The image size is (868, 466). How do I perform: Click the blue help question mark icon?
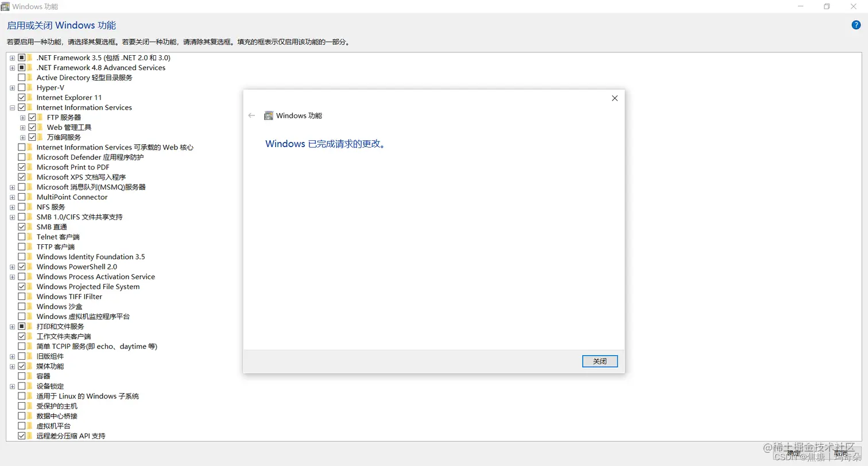(x=856, y=25)
